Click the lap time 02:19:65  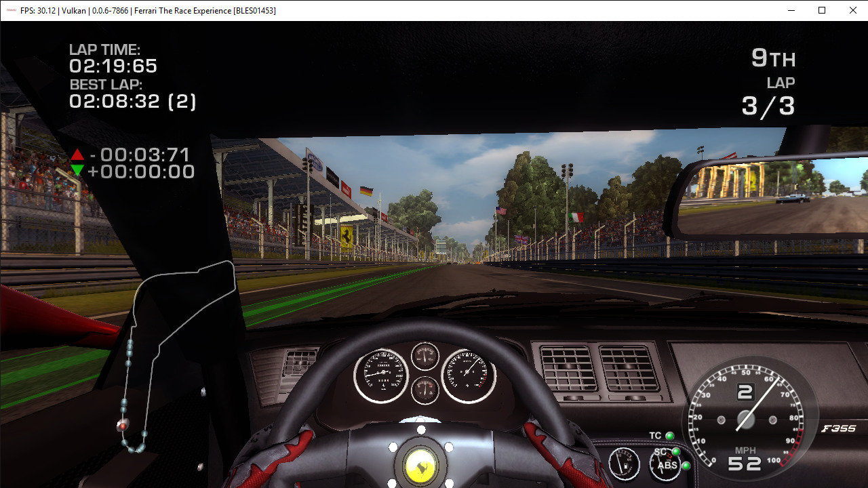click(x=113, y=66)
